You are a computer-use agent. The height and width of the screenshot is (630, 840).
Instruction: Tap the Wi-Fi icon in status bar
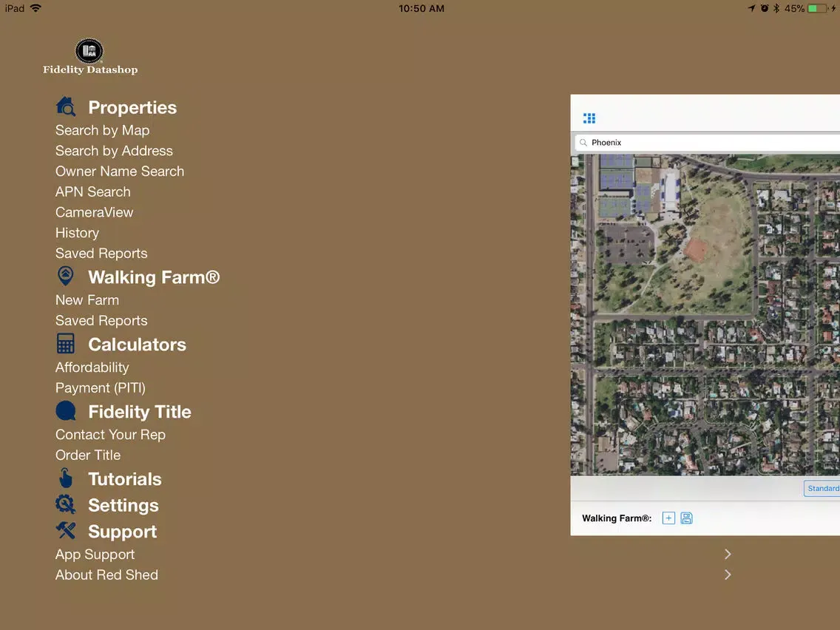(x=36, y=8)
